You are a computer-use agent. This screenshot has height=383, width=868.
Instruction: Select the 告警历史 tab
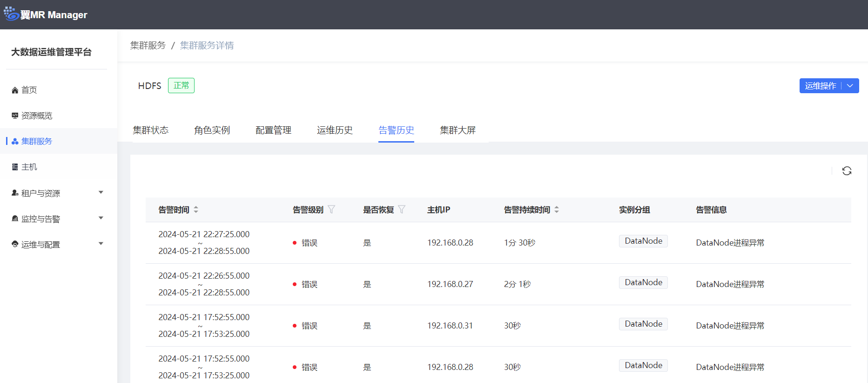pos(397,130)
